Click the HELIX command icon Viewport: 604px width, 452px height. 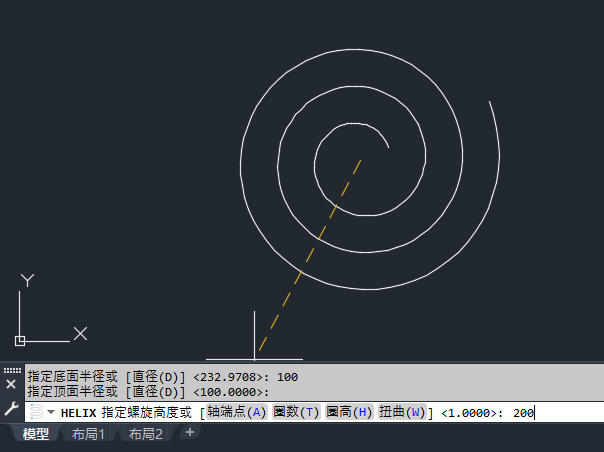[37, 412]
